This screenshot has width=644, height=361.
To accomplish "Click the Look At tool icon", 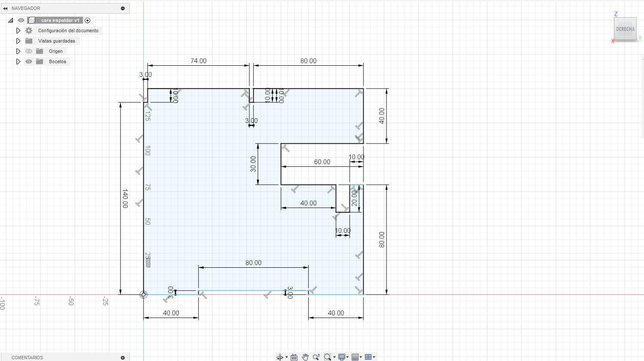I will click(294, 357).
